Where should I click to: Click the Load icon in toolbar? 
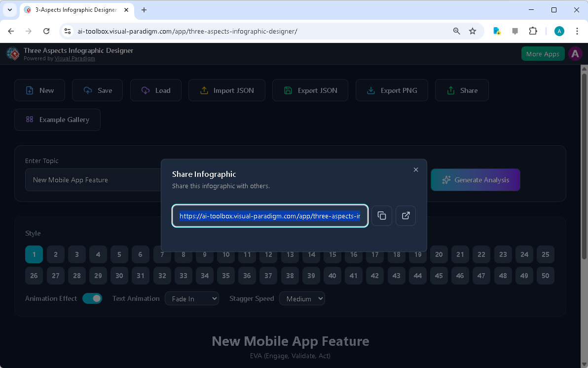(x=145, y=90)
